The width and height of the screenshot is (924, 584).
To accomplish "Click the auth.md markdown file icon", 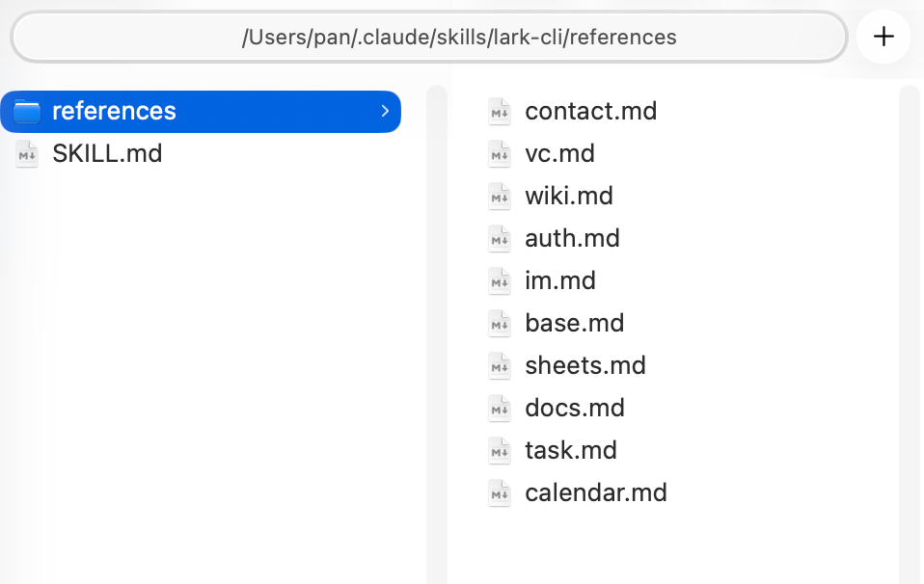I will [x=500, y=239].
